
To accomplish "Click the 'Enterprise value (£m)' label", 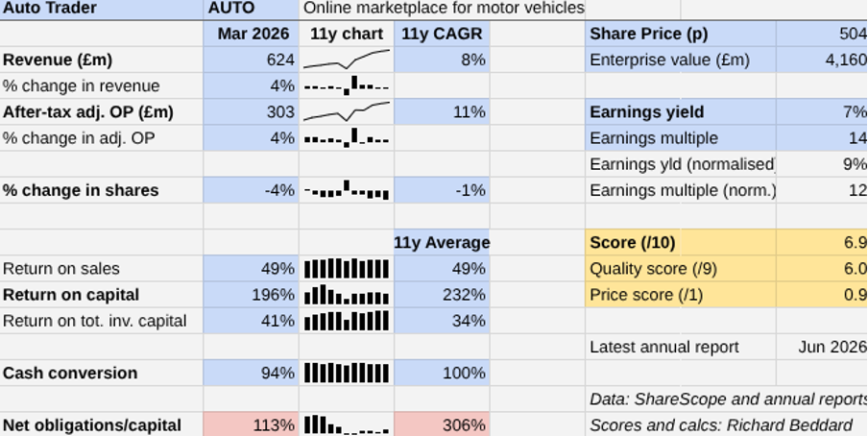I will (670, 60).
